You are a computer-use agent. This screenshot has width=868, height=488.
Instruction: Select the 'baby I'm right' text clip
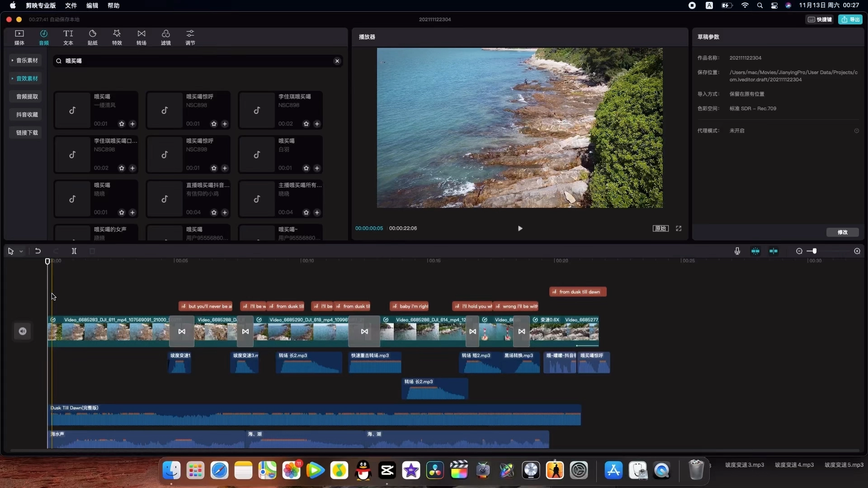pyautogui.click(x=409, y=306)
